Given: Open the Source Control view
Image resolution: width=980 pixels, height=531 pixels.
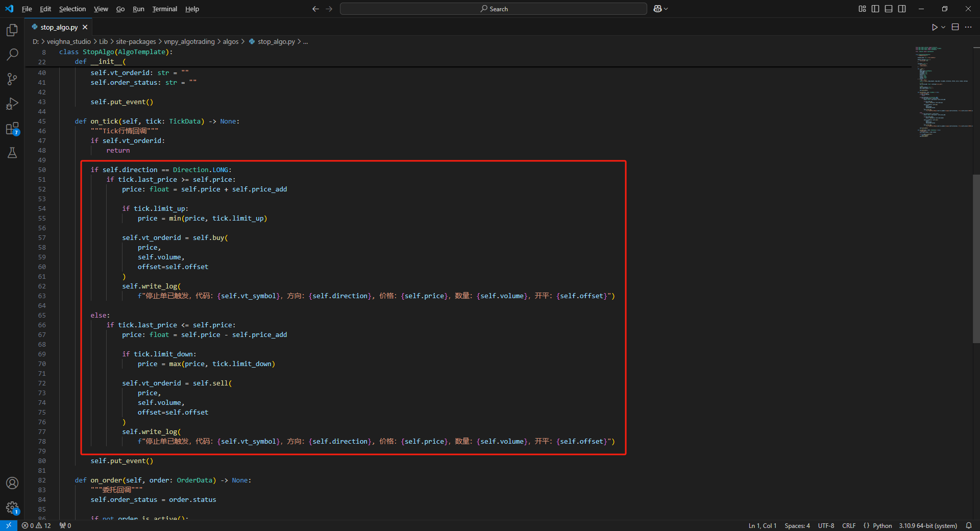Looking at the screenshot, I should tap(12, 79).
